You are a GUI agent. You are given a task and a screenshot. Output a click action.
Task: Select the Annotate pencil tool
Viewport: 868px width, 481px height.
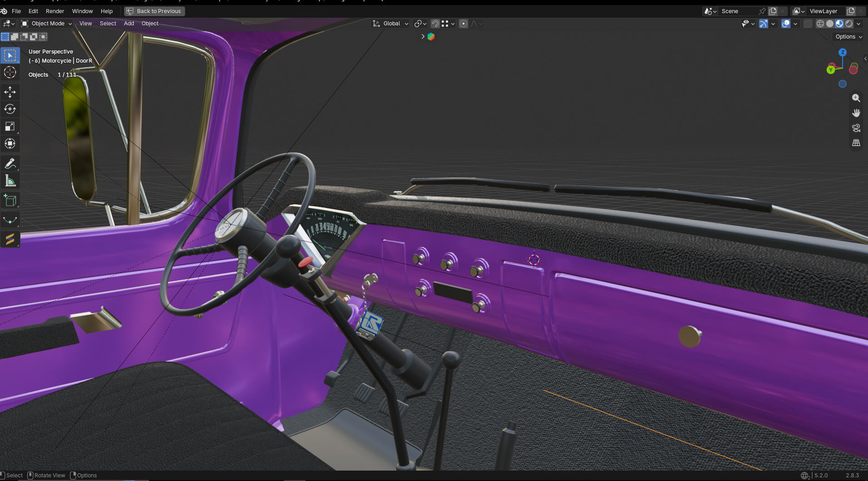click(10, 163)
